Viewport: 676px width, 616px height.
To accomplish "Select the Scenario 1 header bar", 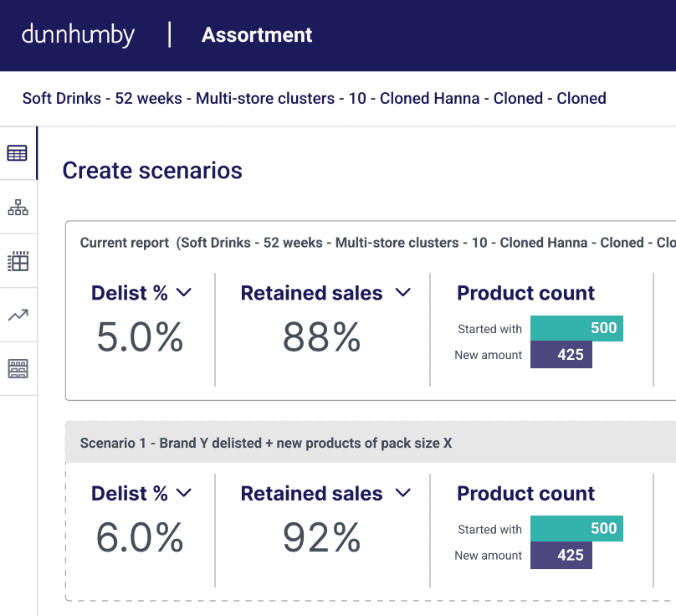I will coord(368,443).
